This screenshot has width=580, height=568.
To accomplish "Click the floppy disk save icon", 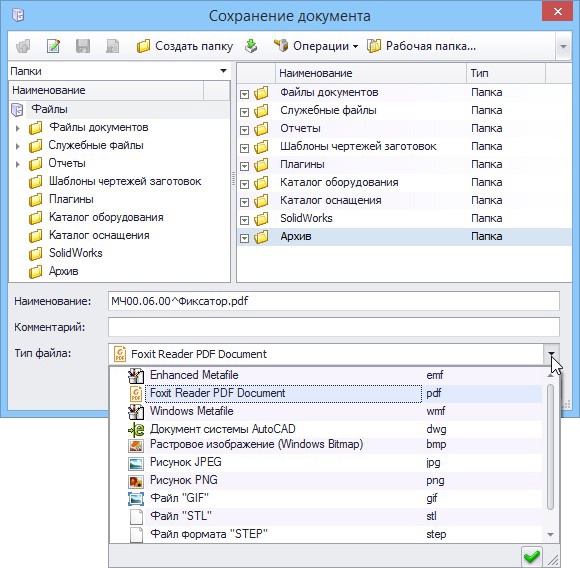I will (x=83, y=46).
